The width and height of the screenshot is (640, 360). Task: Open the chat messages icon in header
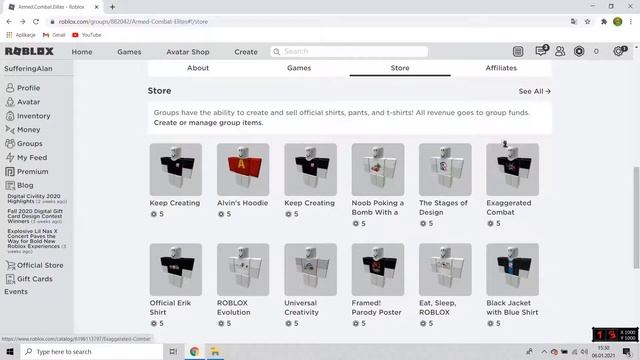click(x=541, y=51)
